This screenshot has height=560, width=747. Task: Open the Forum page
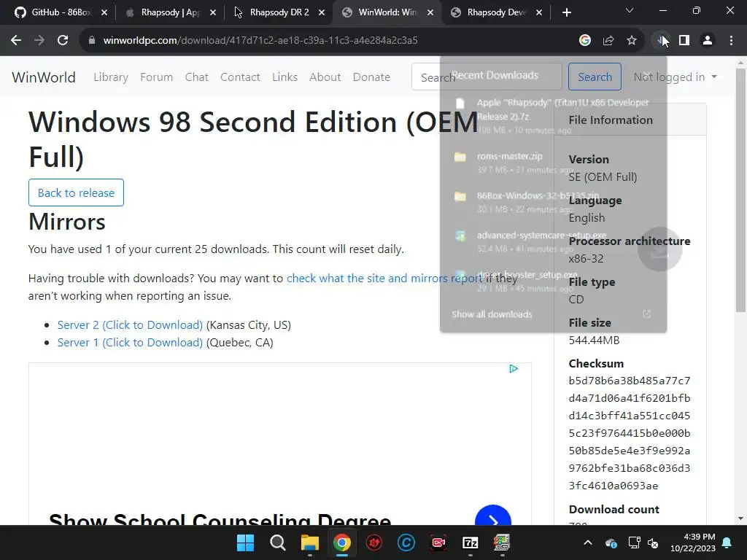156,77
